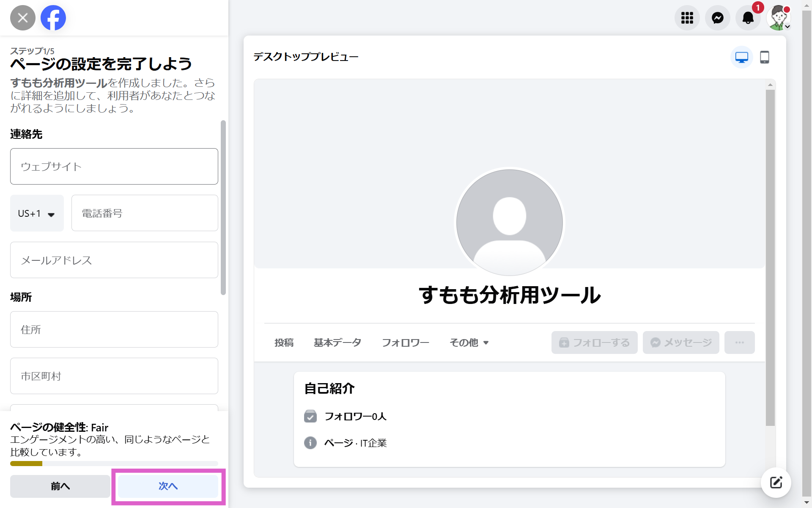Expand the その他 tab dropdown
This screenshot has height=508, width=812.
coord(469,342)
